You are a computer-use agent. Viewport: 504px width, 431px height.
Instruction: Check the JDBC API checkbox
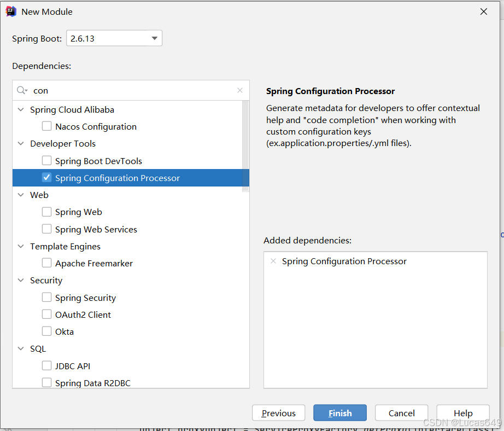46,366
